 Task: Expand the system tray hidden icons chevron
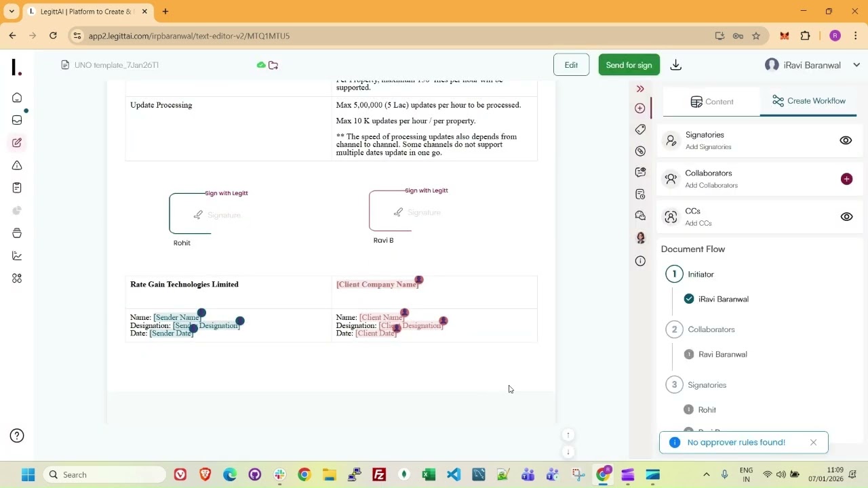click(x=706, y=475)
